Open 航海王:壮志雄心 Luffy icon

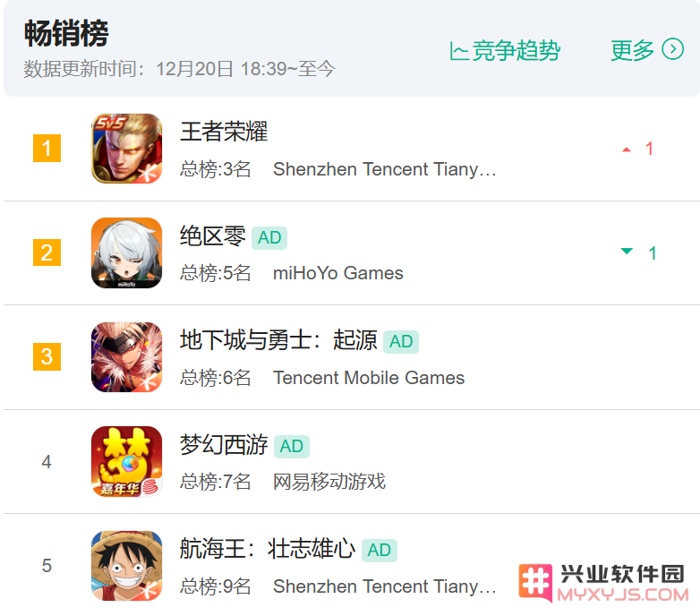point(126,566)
